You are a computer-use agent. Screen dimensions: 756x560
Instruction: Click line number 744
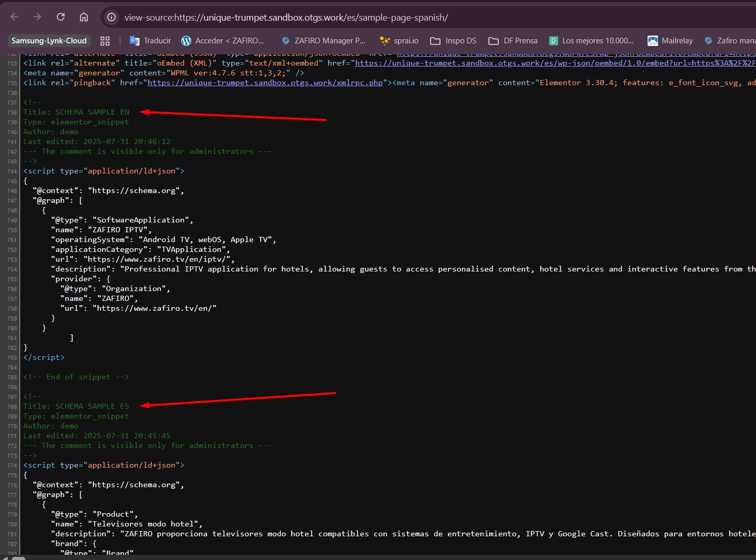(x=12, y=171)
